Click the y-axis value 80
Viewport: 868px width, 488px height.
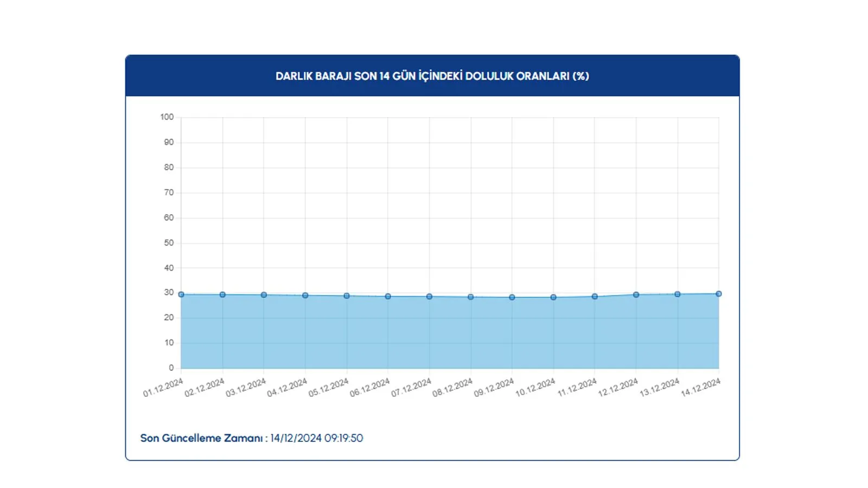point(169,168)
